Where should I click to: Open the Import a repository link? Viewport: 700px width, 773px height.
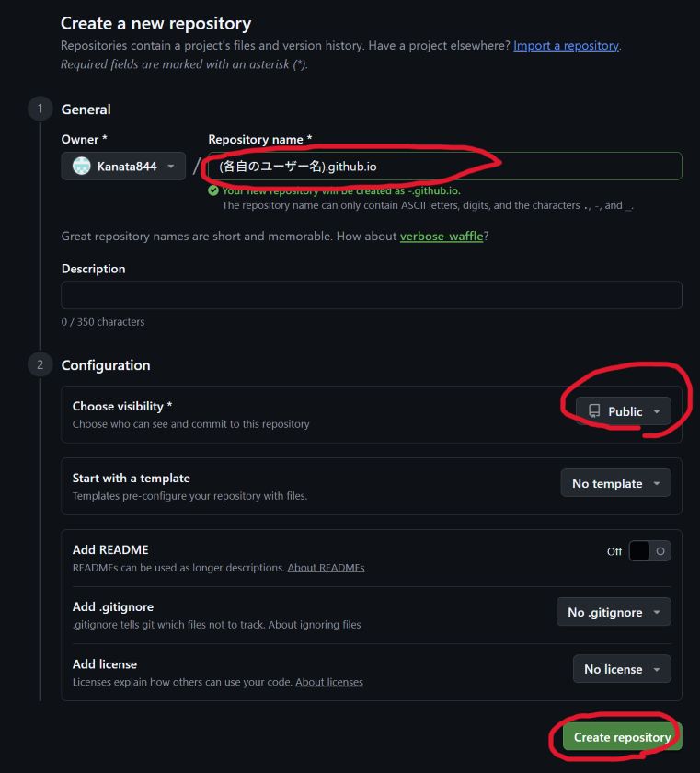pos(566,46)
